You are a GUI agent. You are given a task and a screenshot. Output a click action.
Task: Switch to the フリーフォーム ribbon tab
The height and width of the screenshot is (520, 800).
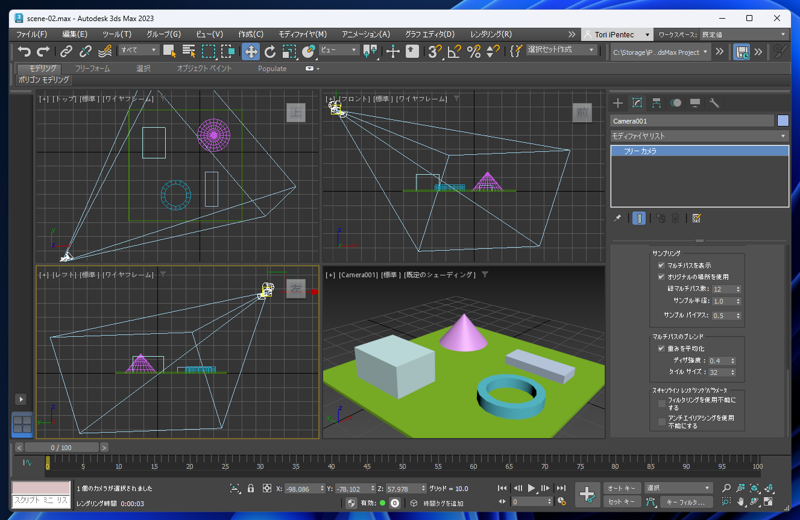pos(92,68)
